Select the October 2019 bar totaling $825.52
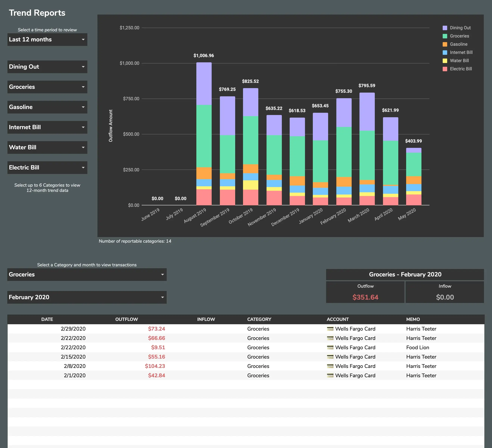This screenshot has height=448, width=492. pyautogui.click(x=251, y=147)
